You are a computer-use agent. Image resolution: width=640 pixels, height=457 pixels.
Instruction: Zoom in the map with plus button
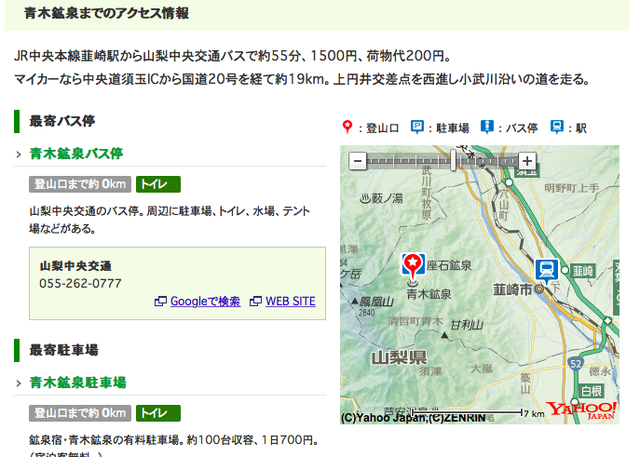click(527, 161)
